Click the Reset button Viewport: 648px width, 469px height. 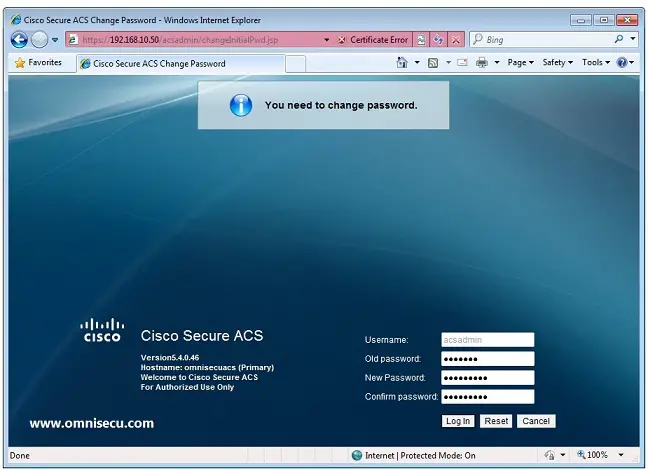coord(496,421)
